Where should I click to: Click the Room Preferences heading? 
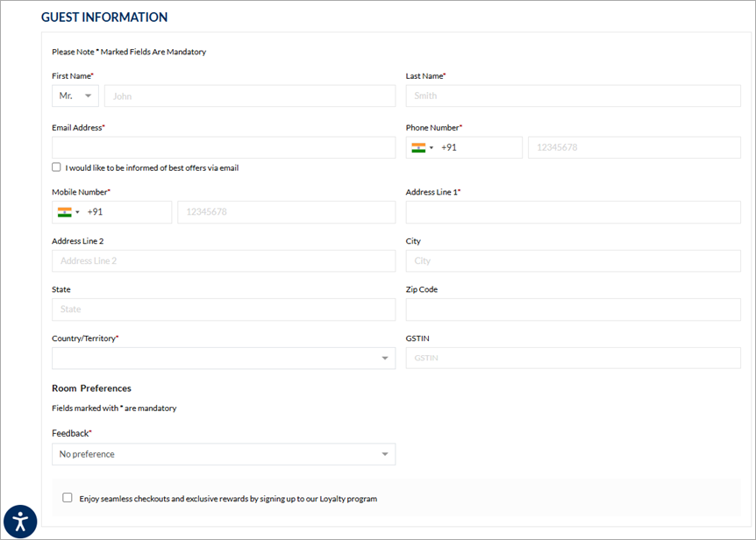[x=91, y=388]
